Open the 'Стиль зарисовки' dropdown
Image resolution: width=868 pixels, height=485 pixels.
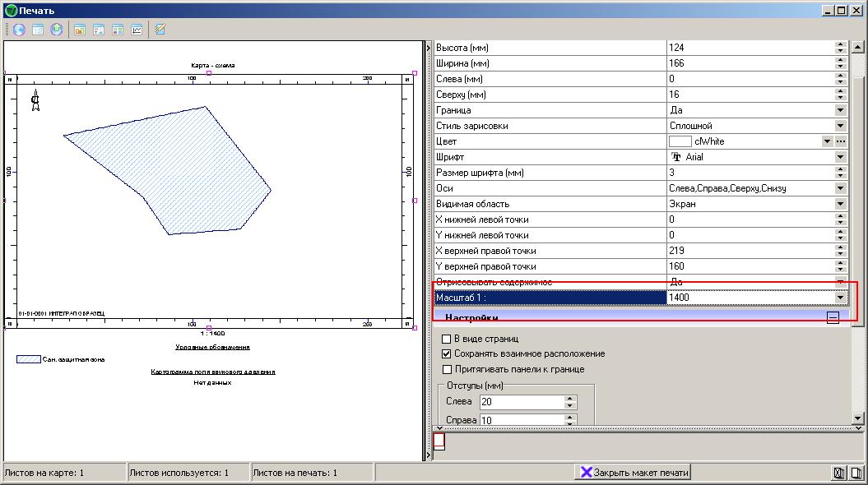pos(840,126)
